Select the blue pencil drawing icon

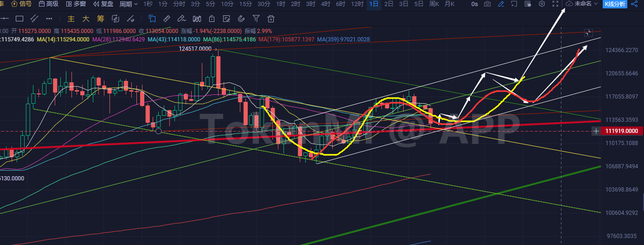point(501,4)
